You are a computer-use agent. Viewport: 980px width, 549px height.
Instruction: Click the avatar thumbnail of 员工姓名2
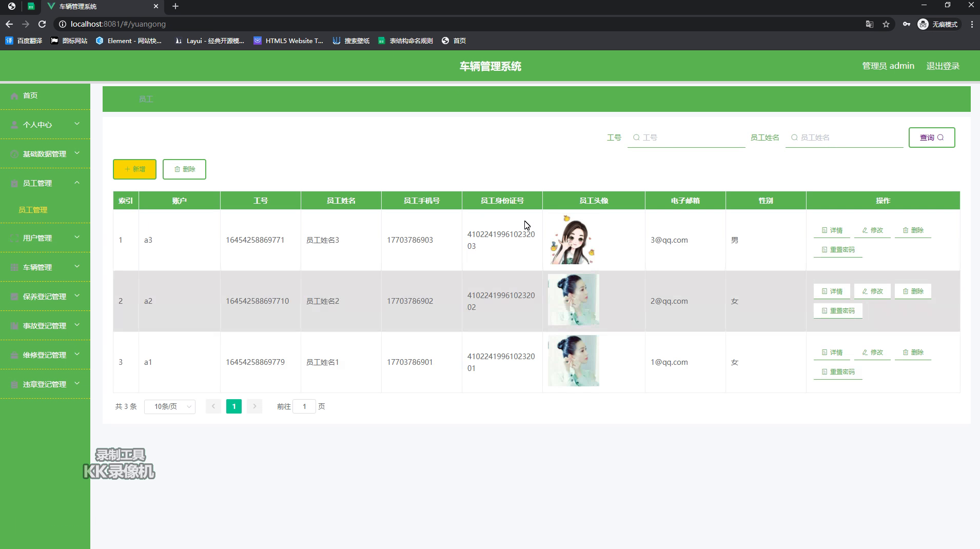coord(573,300)
